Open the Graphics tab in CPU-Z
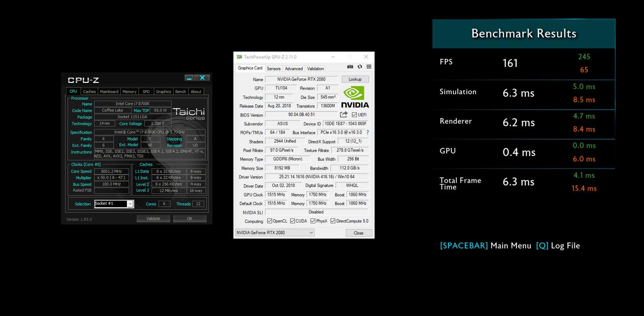Screen dimensions: 644x316 [x=164, y=92]
